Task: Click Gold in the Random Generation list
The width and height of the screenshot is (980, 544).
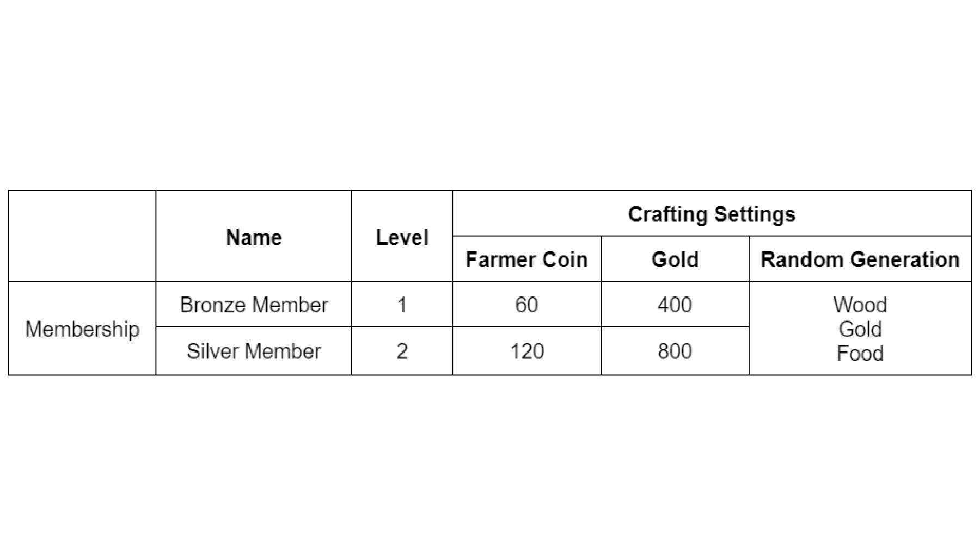Action: [860, 329]
